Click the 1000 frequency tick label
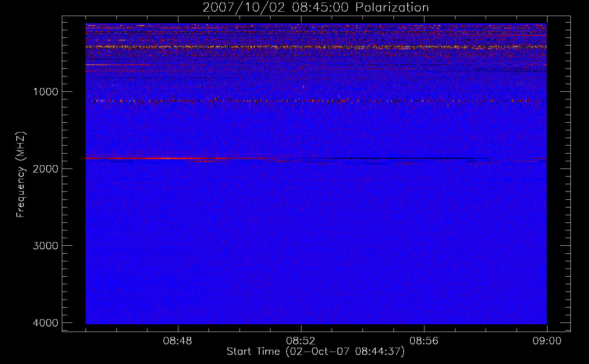This screenshot has width=589, height=364. coord(46,92)
